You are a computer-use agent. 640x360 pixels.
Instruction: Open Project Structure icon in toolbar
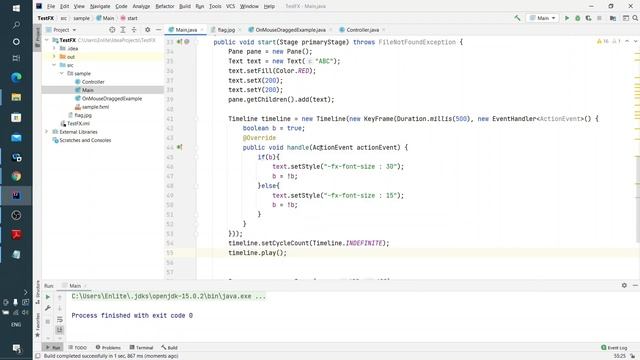(613, 18)
